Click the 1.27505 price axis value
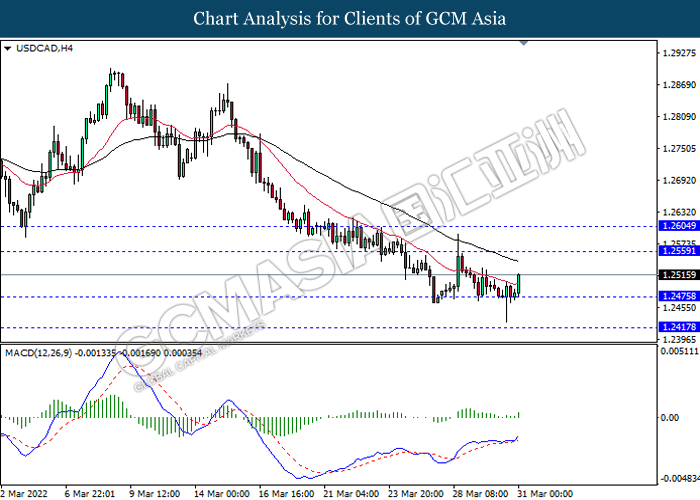The width and height of the screenshot is (700, 500). point(679,149)
